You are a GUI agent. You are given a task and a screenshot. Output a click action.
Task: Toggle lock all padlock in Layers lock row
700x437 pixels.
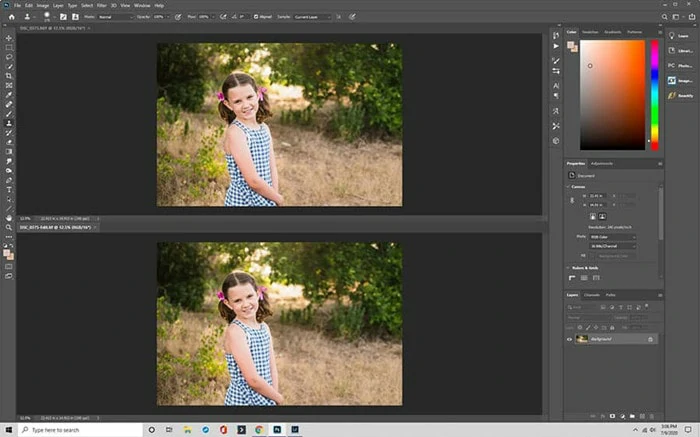click(x=612, y=328)
